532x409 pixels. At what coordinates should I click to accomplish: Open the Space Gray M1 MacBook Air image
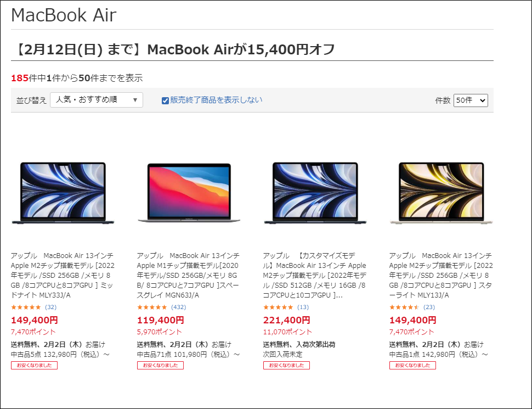[x=189, y=193]
